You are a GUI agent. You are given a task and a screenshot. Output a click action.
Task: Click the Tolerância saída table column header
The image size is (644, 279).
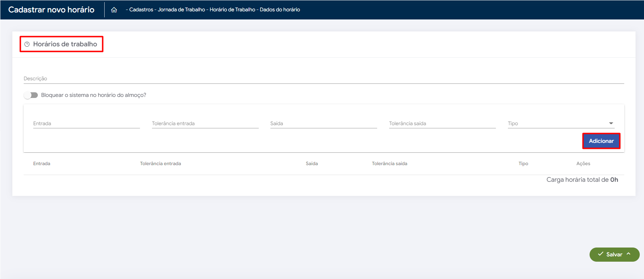click(x=390, y=163)
